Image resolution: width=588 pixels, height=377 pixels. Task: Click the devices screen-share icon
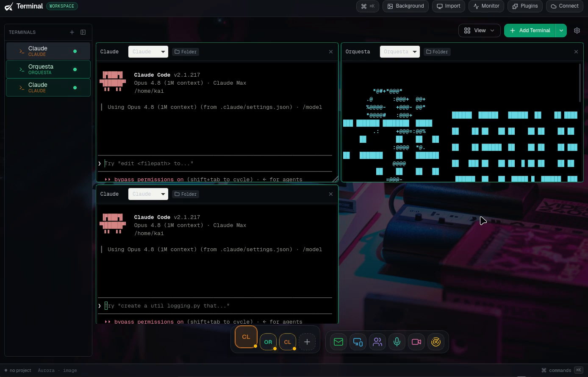[358, 342]
